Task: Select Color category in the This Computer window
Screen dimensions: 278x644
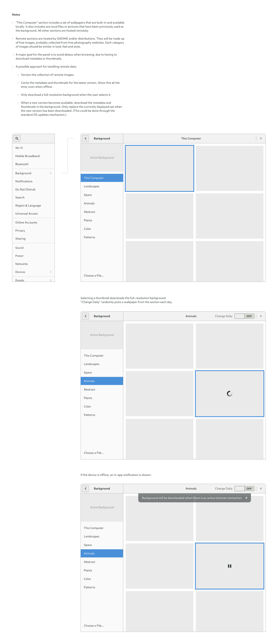Action: [87, 229]
